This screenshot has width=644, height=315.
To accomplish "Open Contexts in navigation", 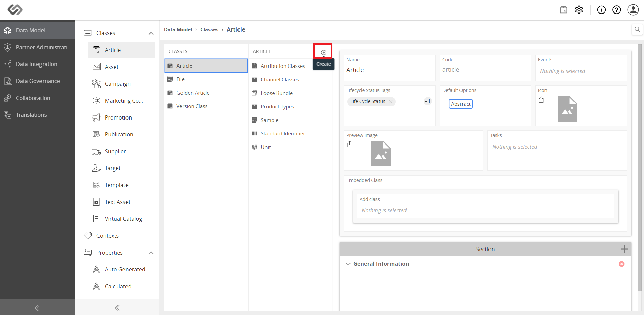I will [117, 236].
